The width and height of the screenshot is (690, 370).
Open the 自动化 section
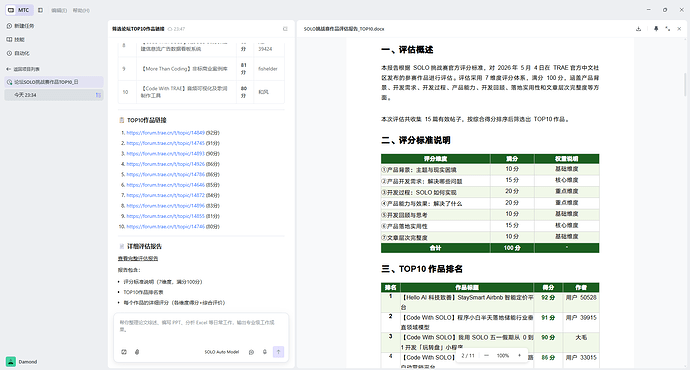pyautogui.click(x=18, y=53)
